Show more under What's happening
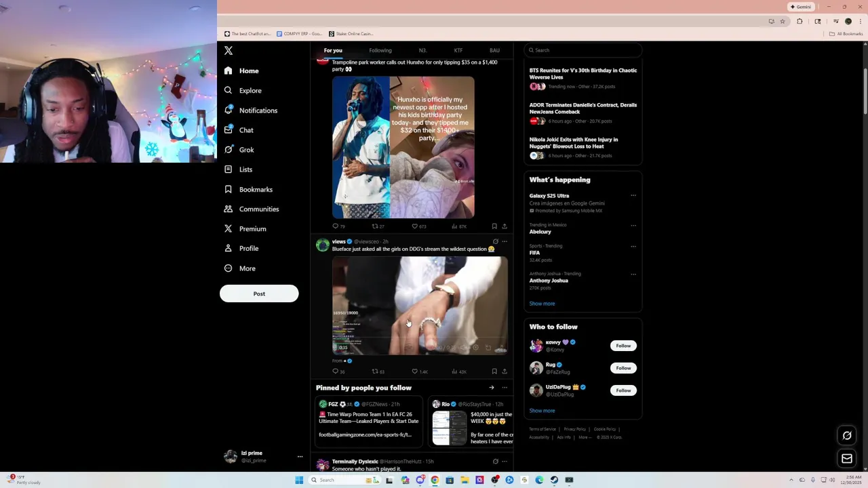This screenshot has height=488, width=868. coord(542,304)
